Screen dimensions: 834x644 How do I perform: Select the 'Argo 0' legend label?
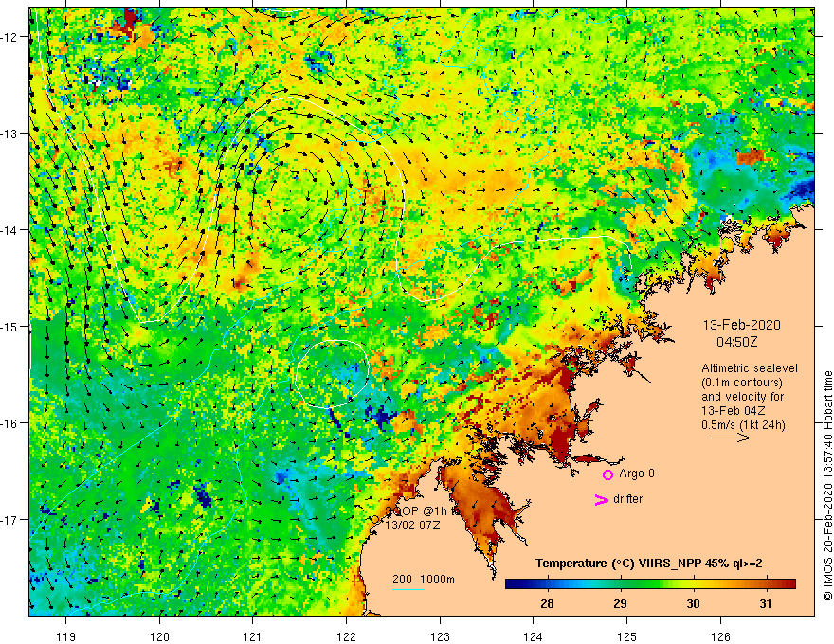[637, 474]
